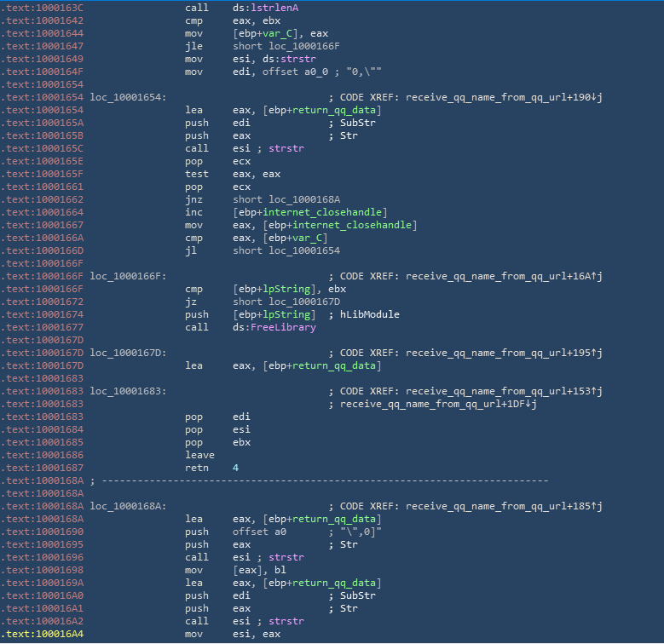Click the retn instruction mnemonic

(x=197, y=468)
